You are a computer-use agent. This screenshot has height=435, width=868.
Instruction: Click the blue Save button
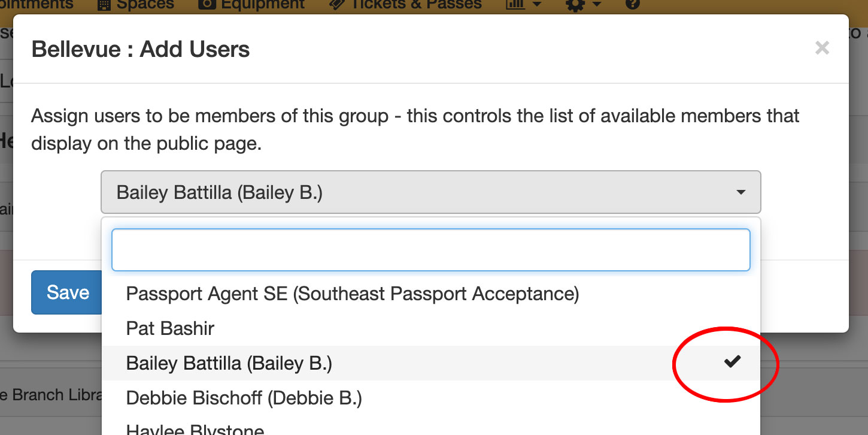coord(67,292)
